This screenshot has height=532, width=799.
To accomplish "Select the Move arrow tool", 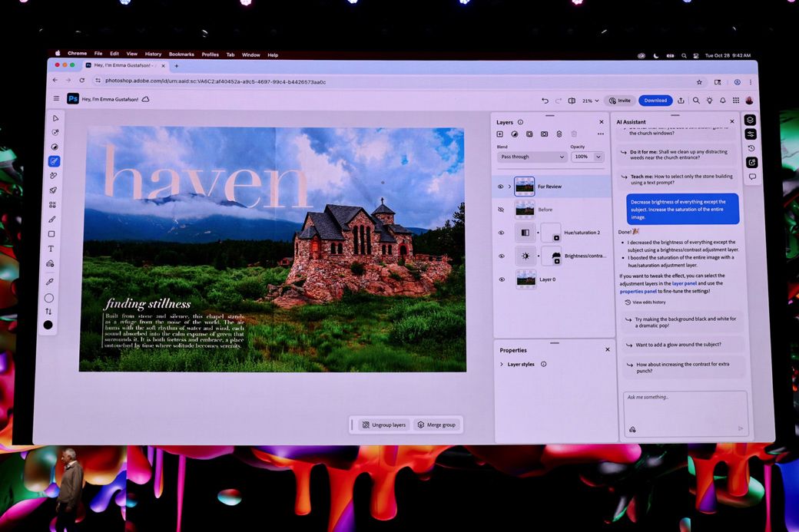I will [x=55, y=118].
